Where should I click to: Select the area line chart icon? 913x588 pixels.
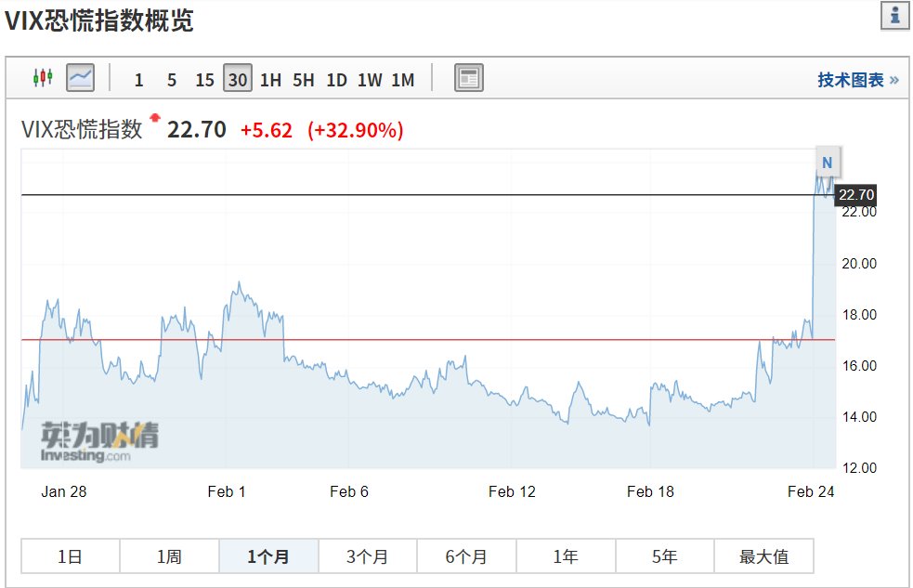tap(81, 78)
